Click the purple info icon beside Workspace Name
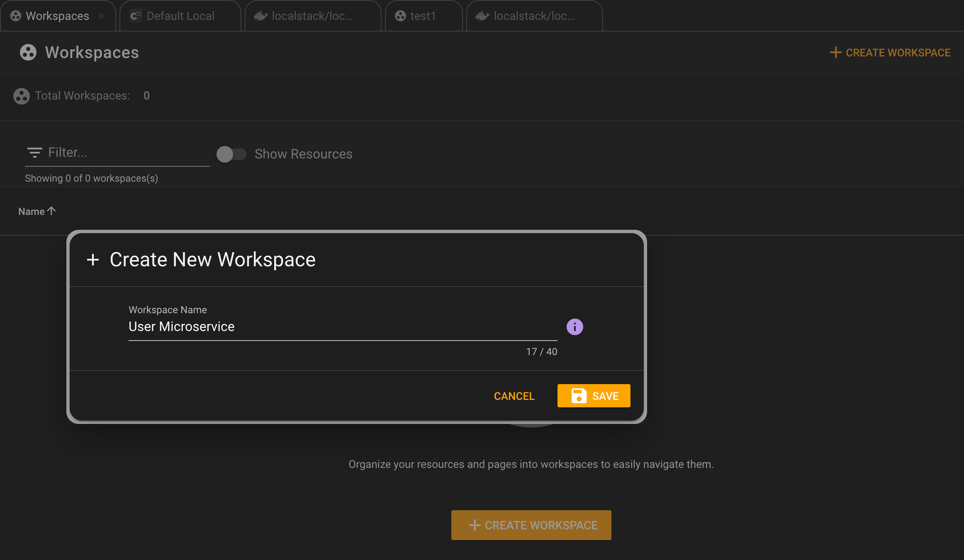The height and width of the screenshot is (560, 964). tap(575, 327)
